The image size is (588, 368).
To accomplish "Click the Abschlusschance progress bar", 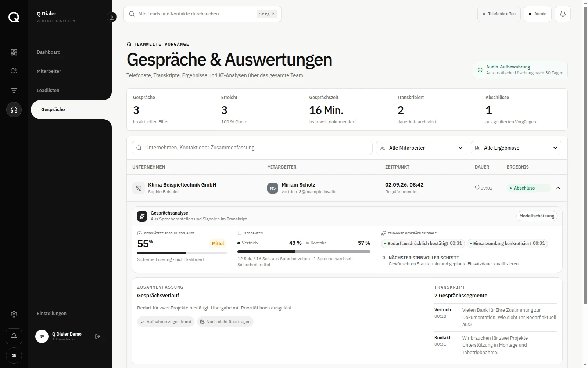I will point(182,253).
